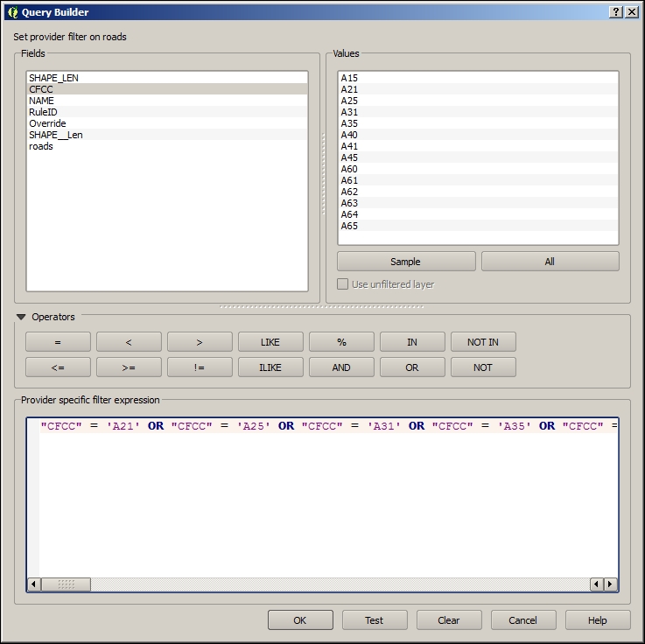The image size is (645, 644).
Task: Pick value A62 in Values list
Action: tap(479, 192)
